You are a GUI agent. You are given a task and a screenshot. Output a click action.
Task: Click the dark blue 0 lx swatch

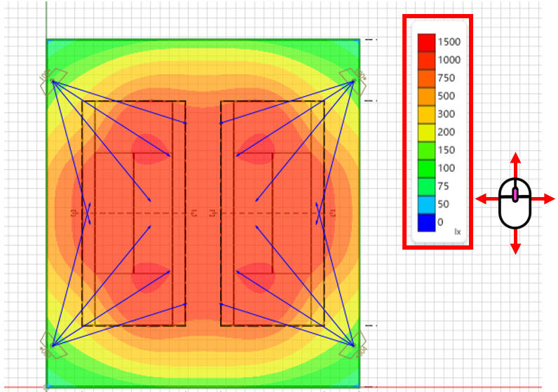426,222
